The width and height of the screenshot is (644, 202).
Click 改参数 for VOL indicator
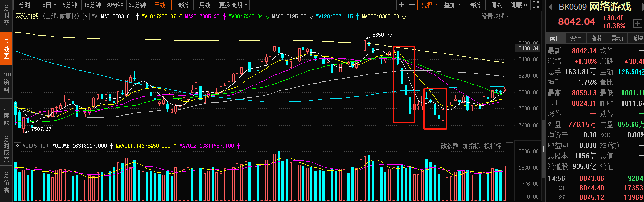click(x=450, y=146)
